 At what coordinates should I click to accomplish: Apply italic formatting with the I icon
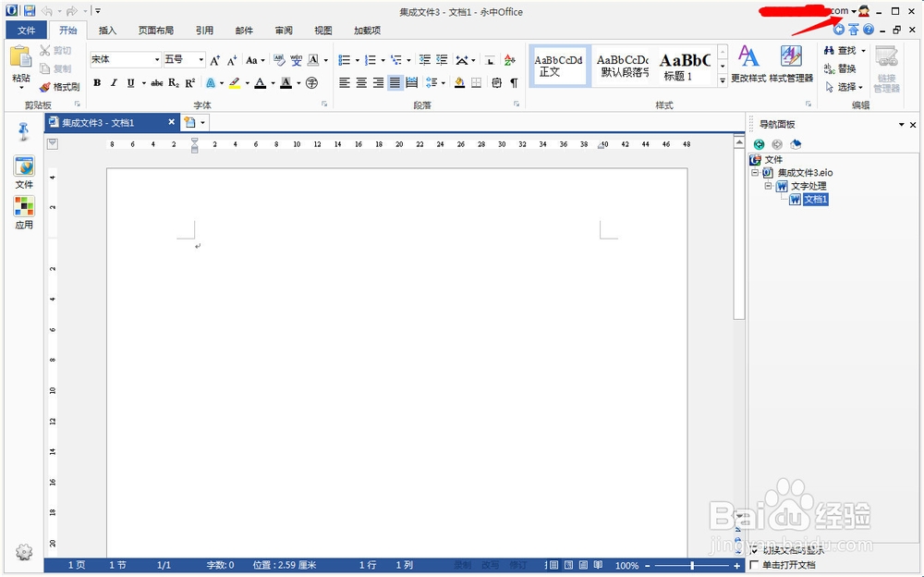[x=114, y=83]
